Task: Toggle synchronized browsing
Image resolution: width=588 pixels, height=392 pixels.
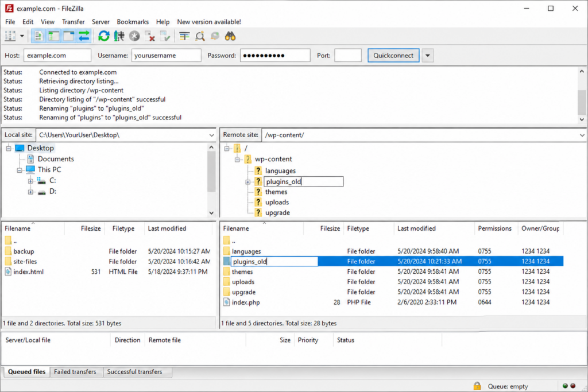Action: click(x=215, y=36)
